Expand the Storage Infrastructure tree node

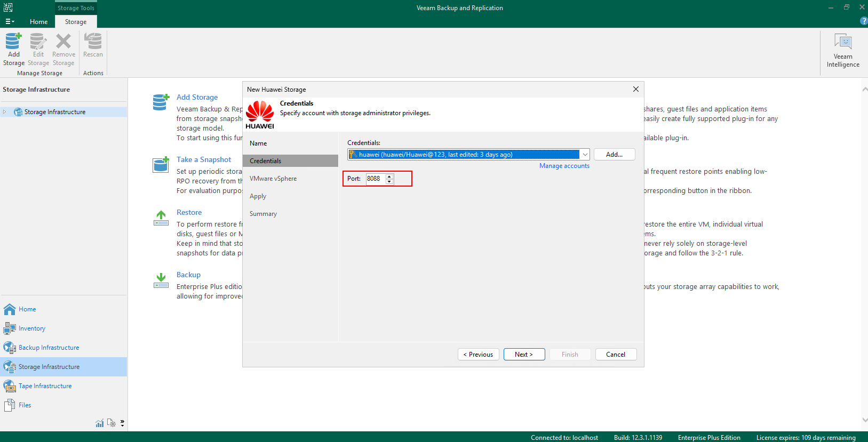click(5, 112)
